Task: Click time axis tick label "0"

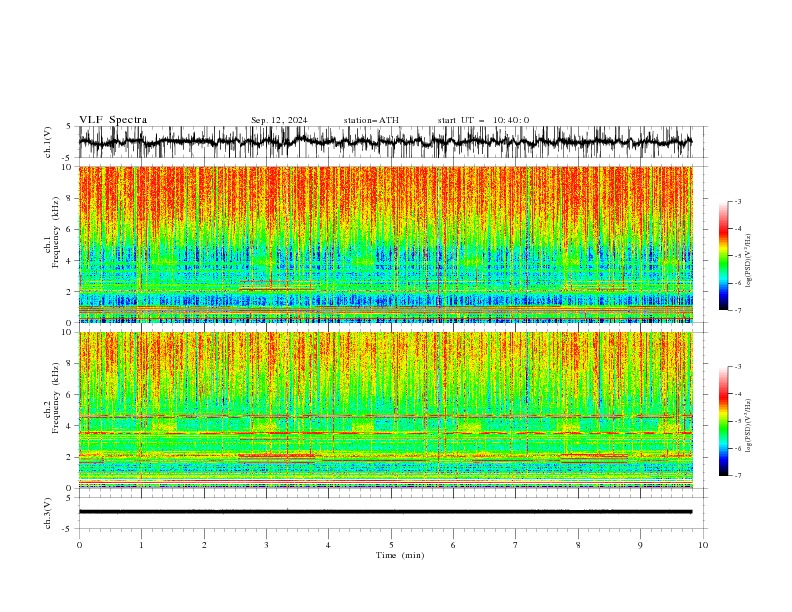Action: point(79,545)
